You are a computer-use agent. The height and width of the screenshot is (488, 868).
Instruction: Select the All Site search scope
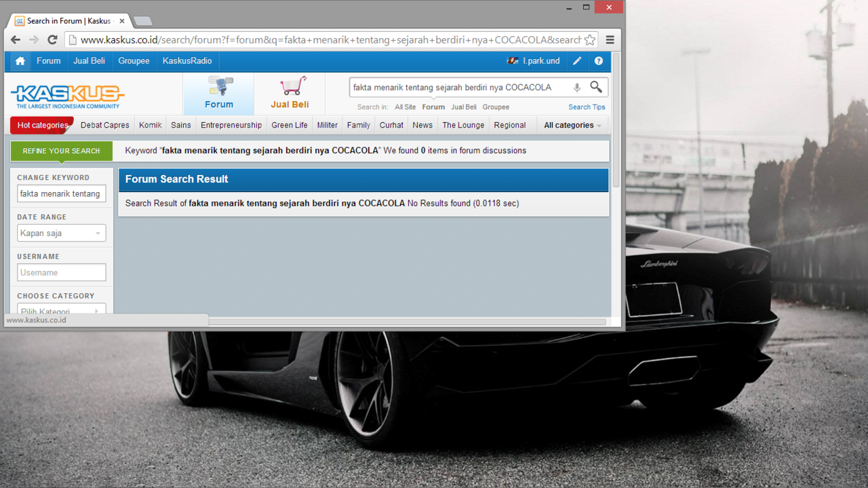tap(405, 107)
